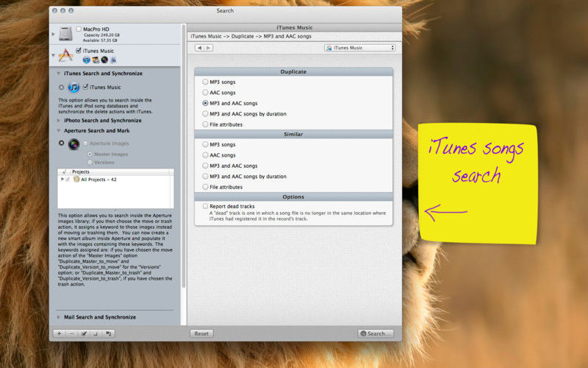Viewport: 588px width, 368px height.
Task: Click the All Projects row checkbox
Action: [68, 180]
